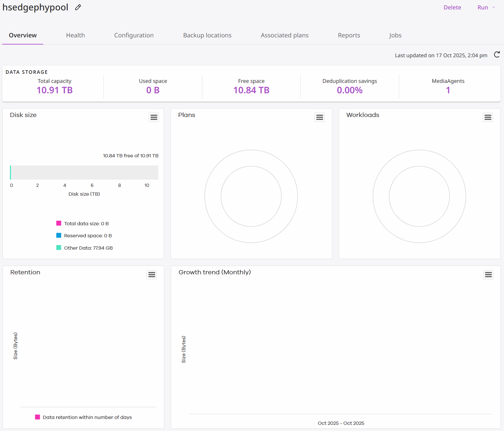This screenshot has width=504, height=431.
Task: Switch to the Health tab
Action: 75,35
